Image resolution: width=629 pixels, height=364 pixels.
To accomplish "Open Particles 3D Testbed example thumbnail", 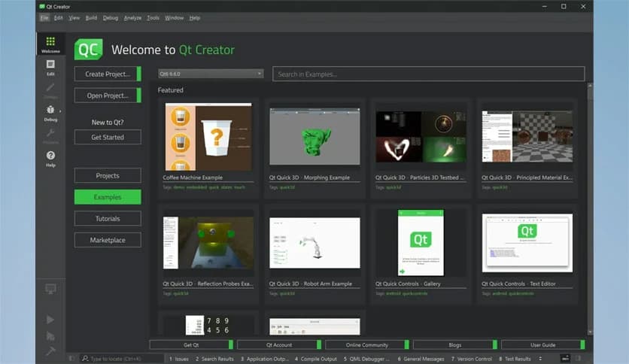I will click(421, 137).
